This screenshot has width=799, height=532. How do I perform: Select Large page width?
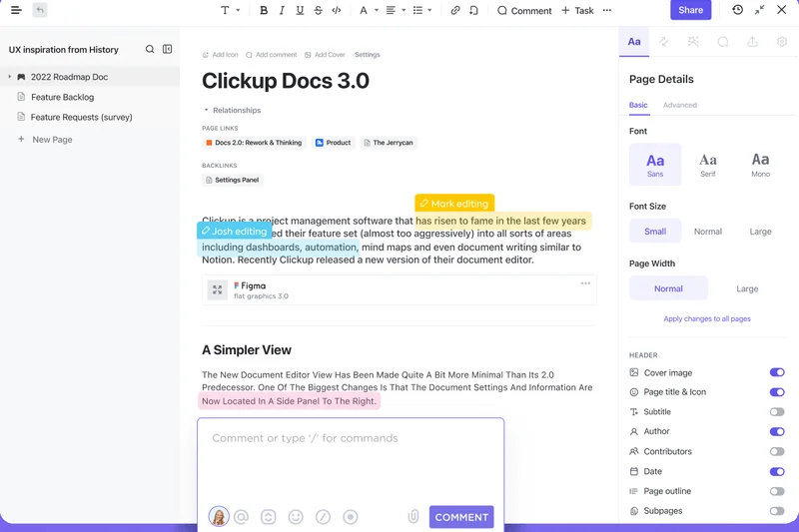pyautogui.click(x=747, y=288)
